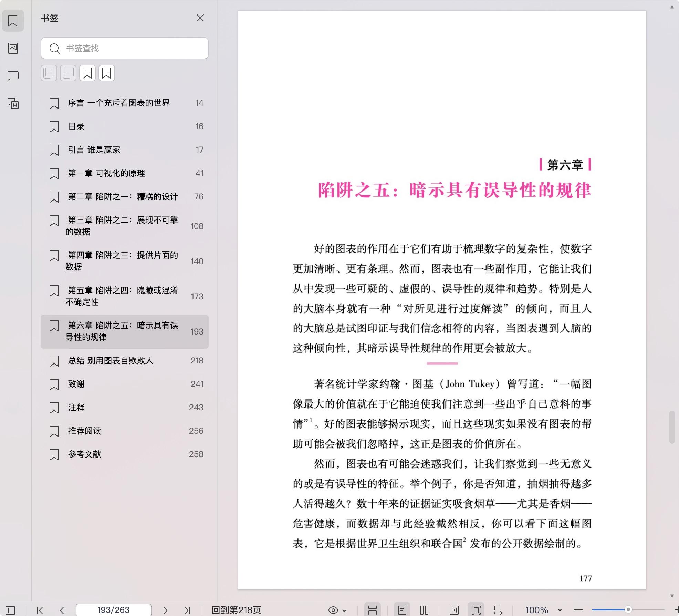Open the bookmarks panel icon in sidebar

(13, 21)
